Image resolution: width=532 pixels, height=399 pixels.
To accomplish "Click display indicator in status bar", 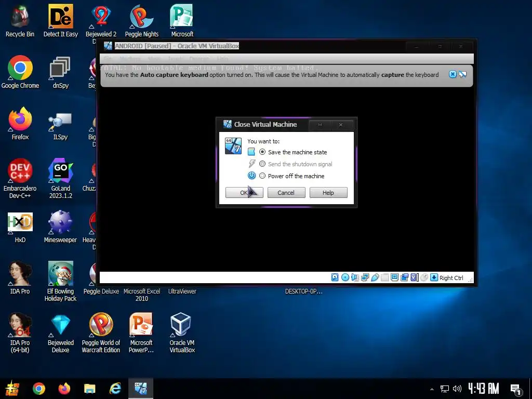I will [x=395, y=277].
